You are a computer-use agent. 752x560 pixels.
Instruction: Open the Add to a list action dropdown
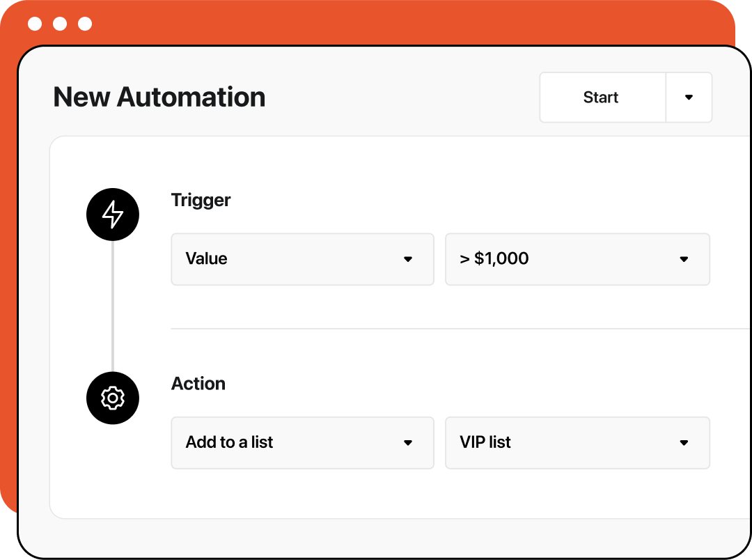[302, 443]
